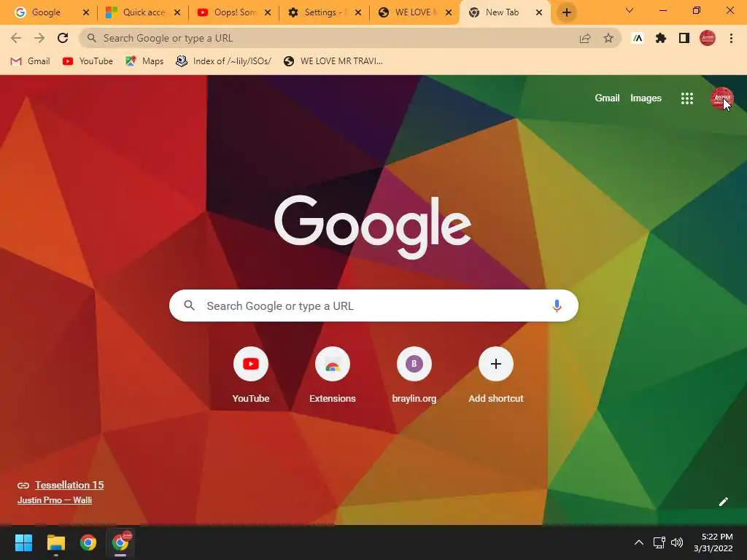The width and height of the screenshot is (747, 560).
Task: Click Images link on page header
Action: (x=646, y=98)
